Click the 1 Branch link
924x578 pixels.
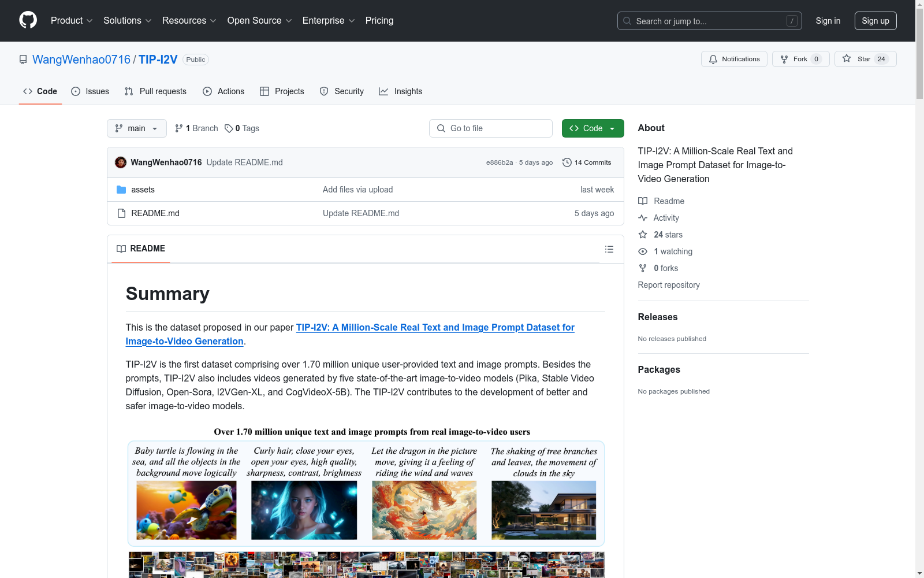pyautogui.click(x=196, y=128)
